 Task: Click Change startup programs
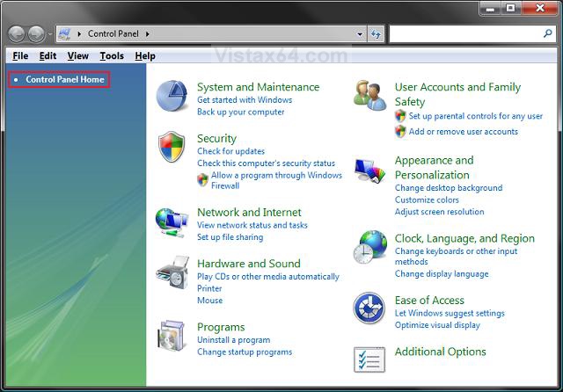pos(245,352)
